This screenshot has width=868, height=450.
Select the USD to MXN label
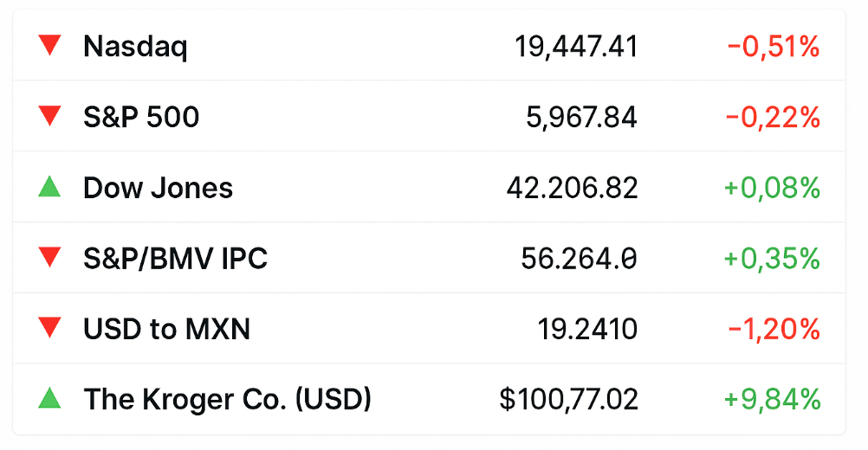pyautogui.click(x=166, y=328)
